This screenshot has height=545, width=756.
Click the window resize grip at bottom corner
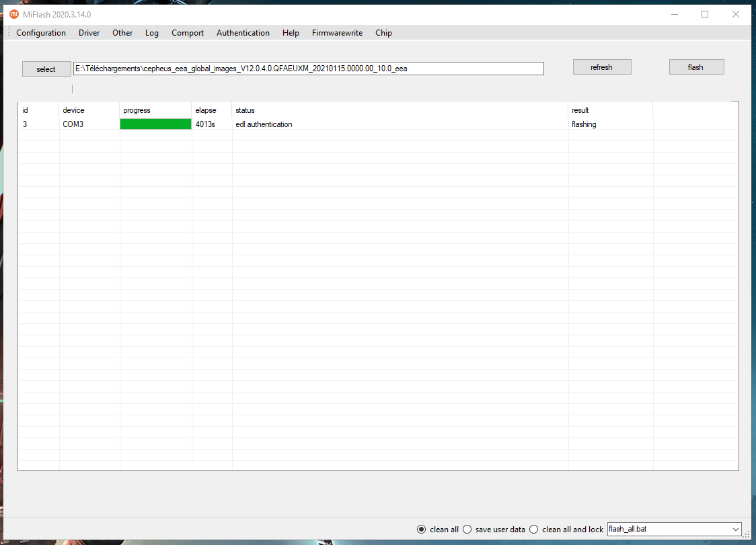pos(748,534)
